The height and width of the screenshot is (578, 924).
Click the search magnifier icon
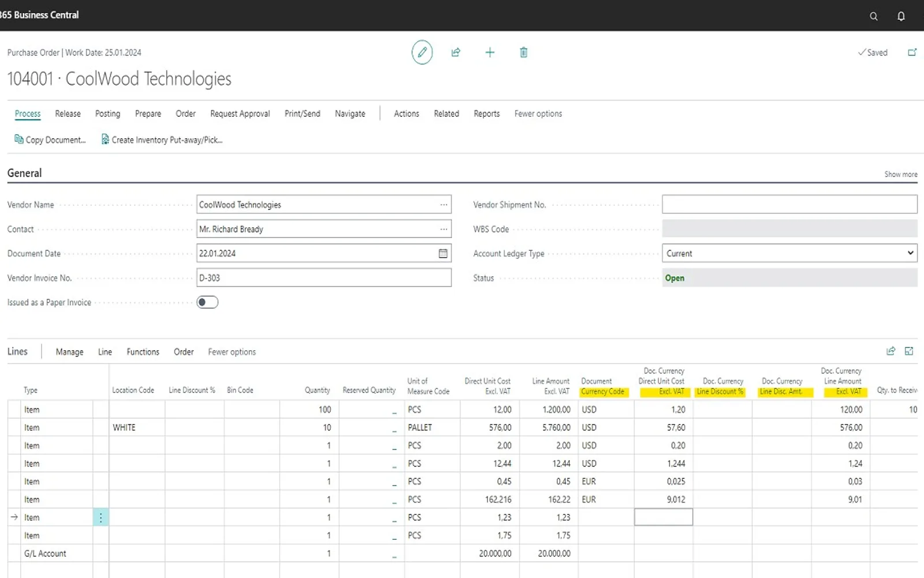tap(874, 16)
